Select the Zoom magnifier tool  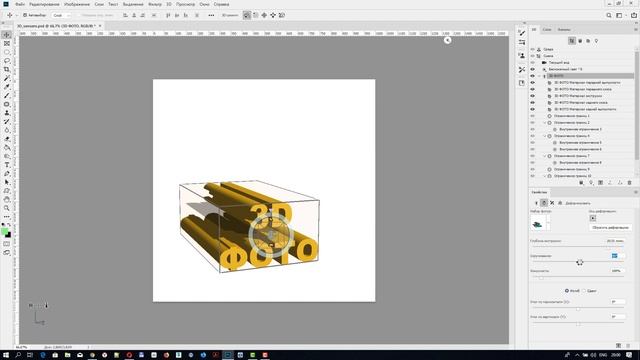[7, 208]
